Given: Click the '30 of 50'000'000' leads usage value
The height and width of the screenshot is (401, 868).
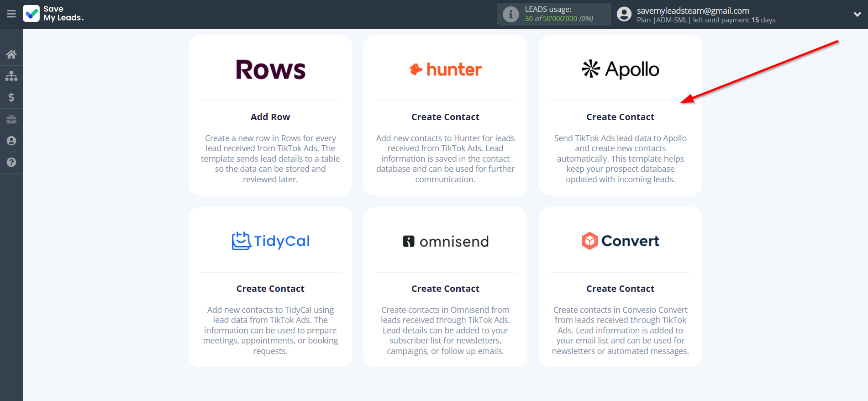Looking at the screenshot, I should (551, 19).
